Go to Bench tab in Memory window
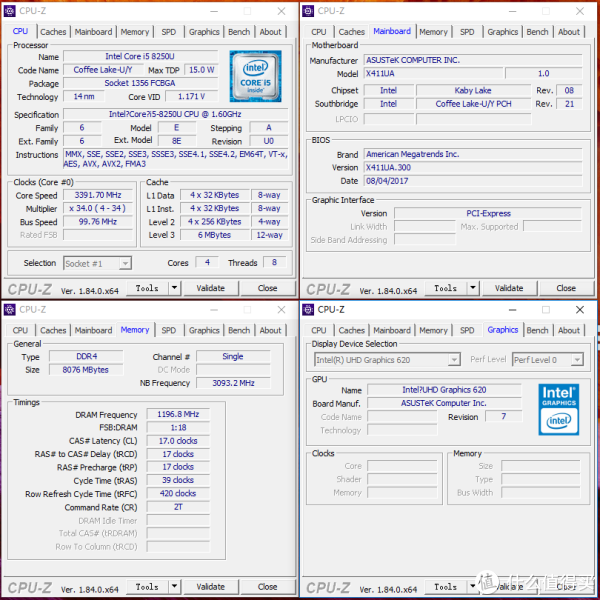Image resolution: width=600 pixels, height=600 pixels. (239, 330)
